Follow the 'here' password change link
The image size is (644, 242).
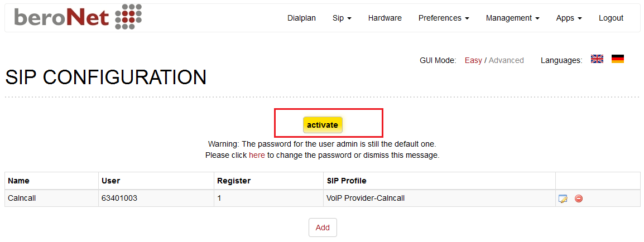257,156
